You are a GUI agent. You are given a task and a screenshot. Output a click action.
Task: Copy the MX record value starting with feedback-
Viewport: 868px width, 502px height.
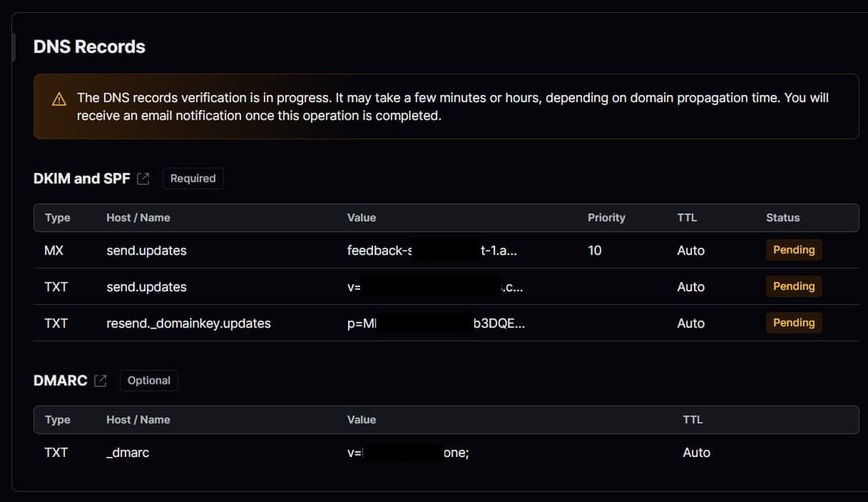coord(432,251)
